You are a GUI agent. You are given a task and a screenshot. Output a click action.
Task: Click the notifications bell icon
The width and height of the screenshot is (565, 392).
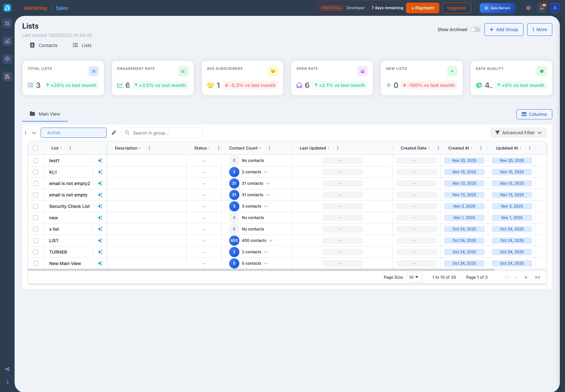(542, 8)
